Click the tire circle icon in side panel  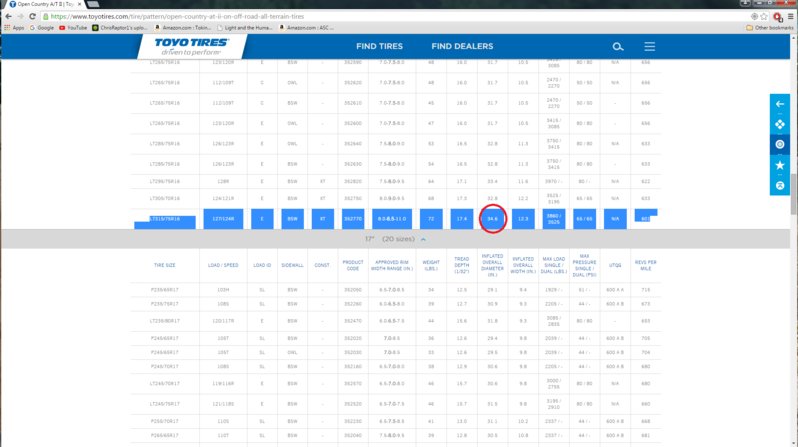click(780, 145)
